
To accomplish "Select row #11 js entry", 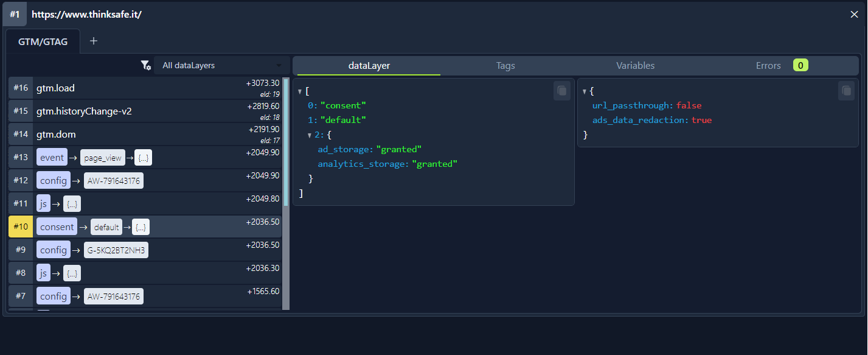I will (x=145, y=203).
